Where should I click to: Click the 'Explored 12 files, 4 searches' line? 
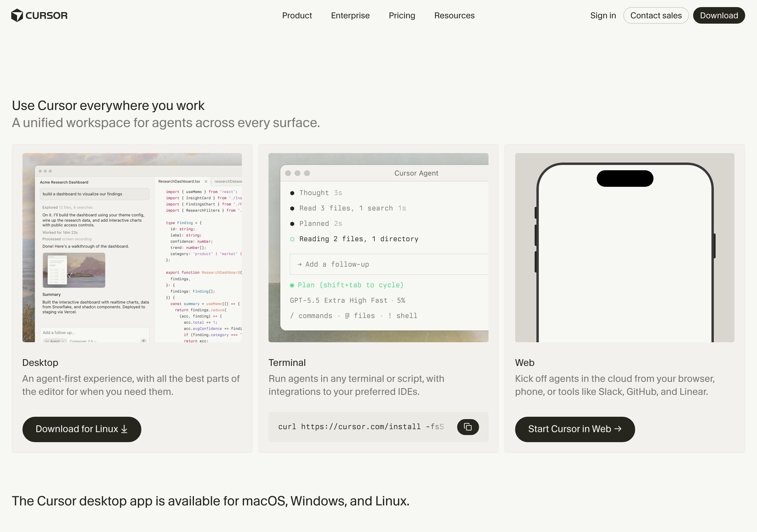pyautogui.click(x=68, y=207)
